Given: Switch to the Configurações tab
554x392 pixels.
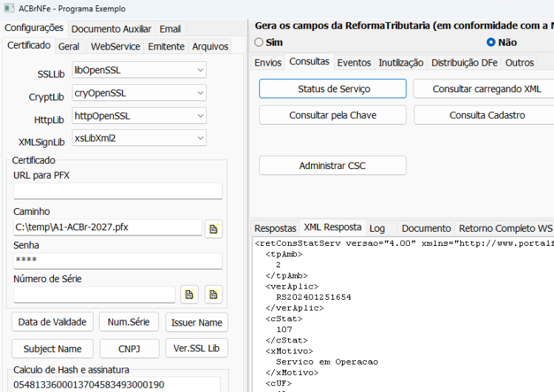Looking at the screenshot, I should pos(34,28).
